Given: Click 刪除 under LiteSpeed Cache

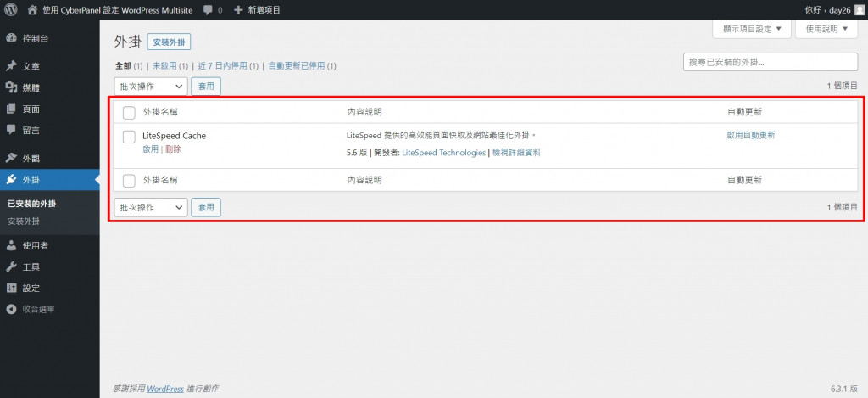Looking at the screenshot, I should (173, 149).
